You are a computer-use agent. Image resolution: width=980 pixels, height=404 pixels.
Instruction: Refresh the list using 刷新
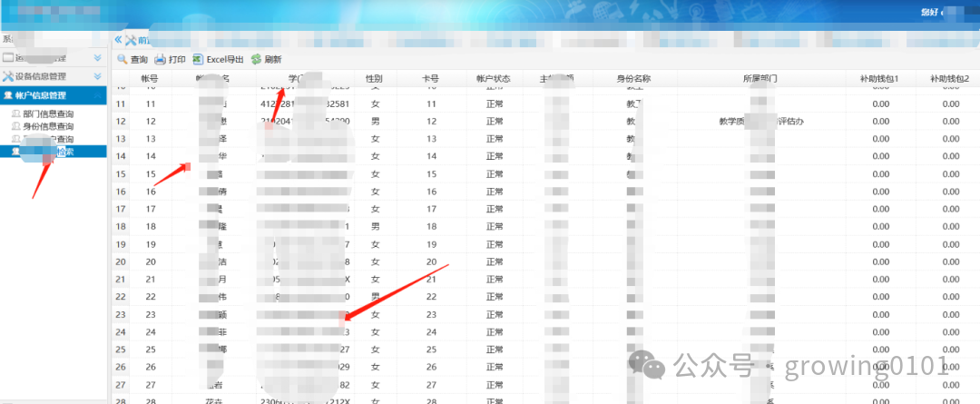point(266,59)
